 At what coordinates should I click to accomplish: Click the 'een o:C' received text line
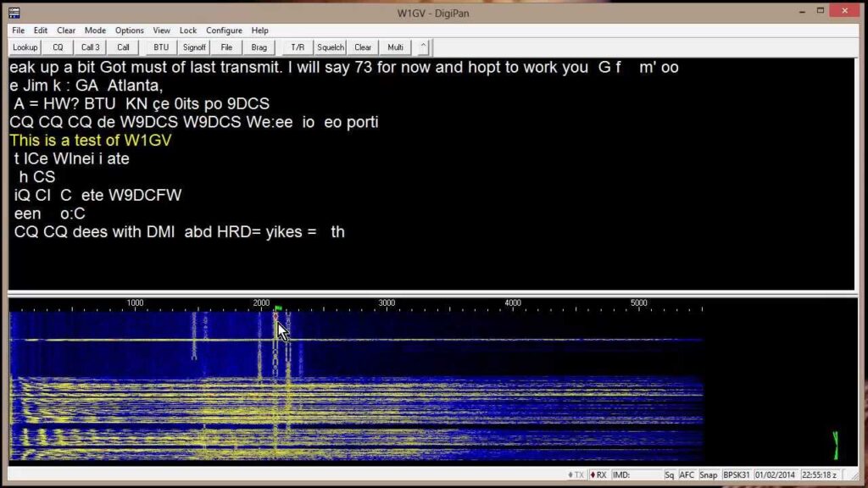pos(50,213)
